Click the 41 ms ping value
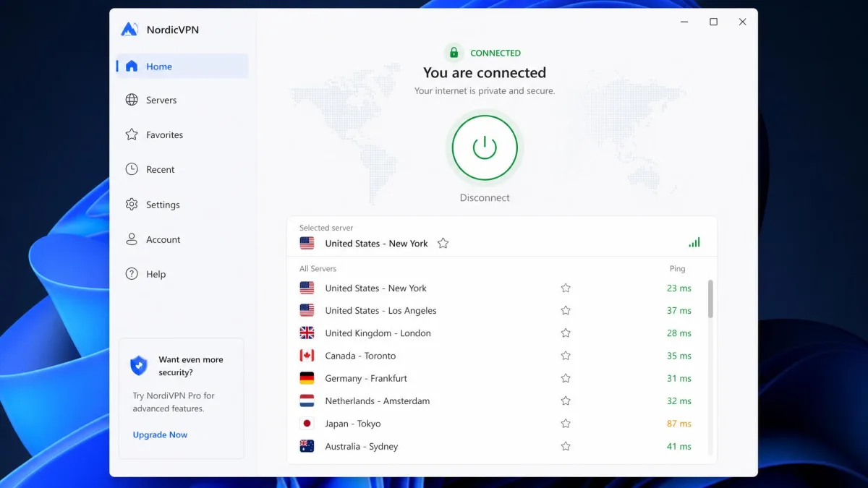Viewport: 868px width, 488px height. coord(679,446)
